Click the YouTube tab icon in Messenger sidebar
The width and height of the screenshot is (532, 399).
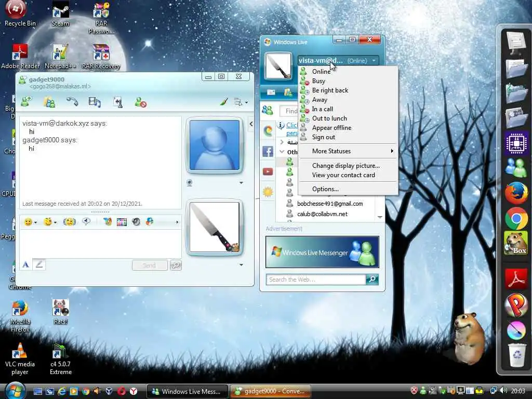(268, 171)
